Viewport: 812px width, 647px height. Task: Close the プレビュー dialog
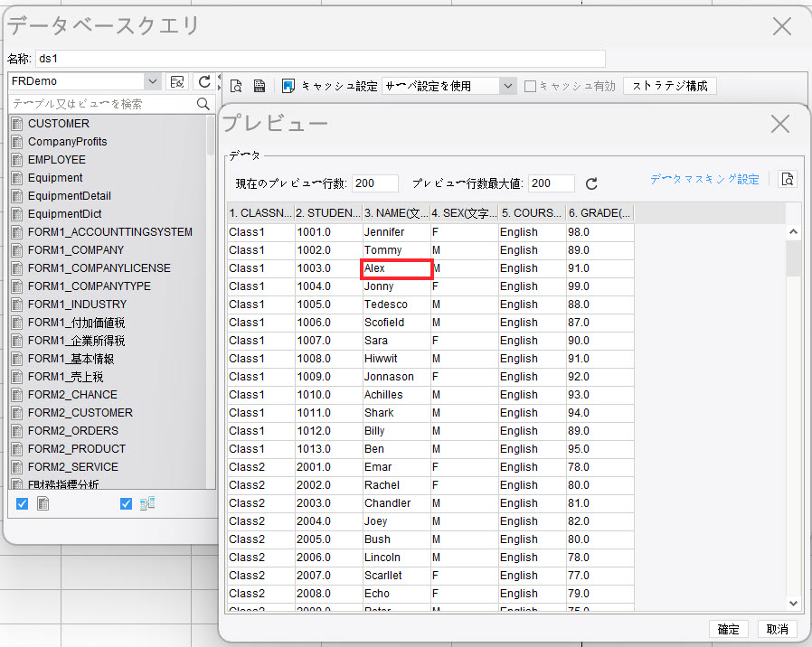(780, 124)
